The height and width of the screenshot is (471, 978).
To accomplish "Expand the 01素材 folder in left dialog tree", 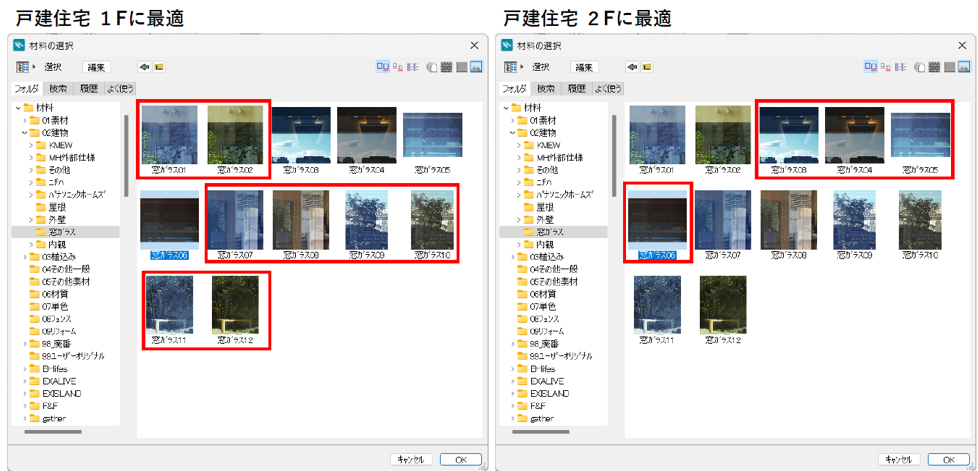I will (24, 120).
